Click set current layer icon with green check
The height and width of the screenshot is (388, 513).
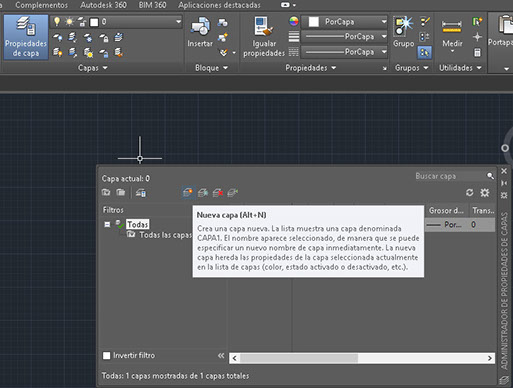click(233, 192)
